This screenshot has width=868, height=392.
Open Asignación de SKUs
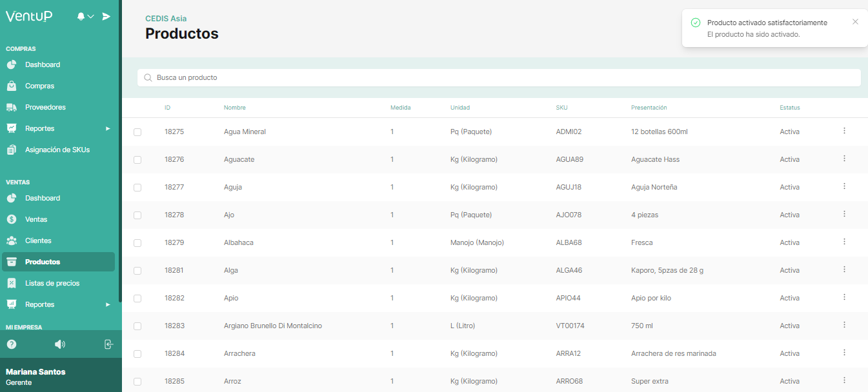[57, 150]
